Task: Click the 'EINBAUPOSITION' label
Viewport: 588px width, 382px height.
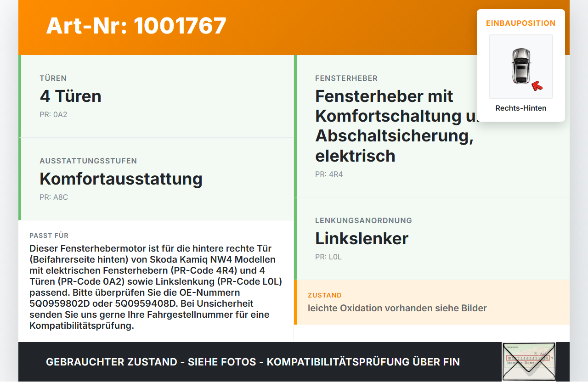Action: tap(521, 23)
